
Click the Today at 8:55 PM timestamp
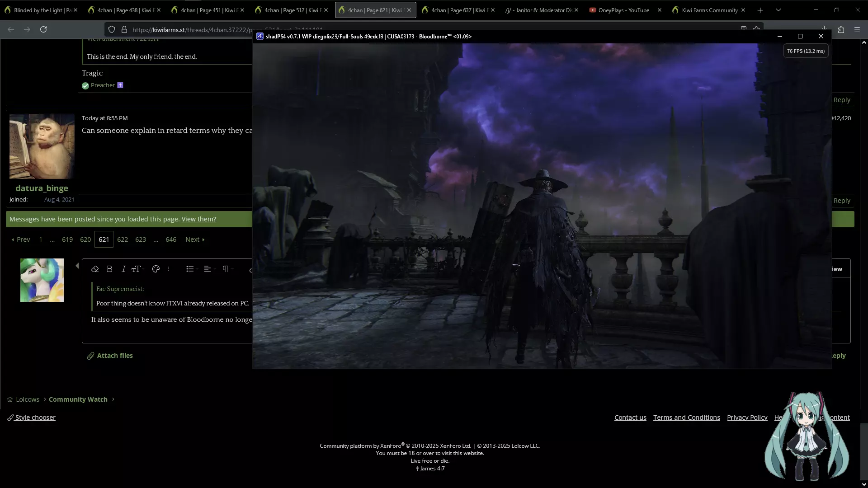click(105, 118)
